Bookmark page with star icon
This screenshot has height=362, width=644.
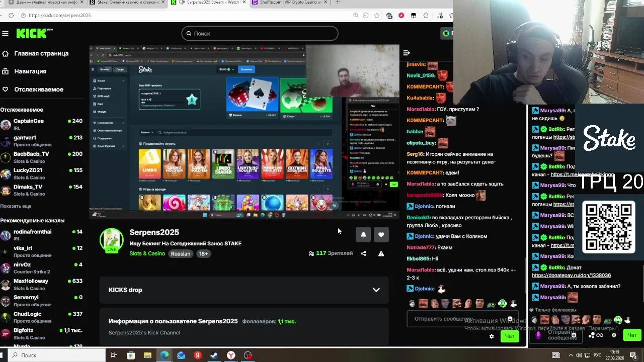click(377, 16)
